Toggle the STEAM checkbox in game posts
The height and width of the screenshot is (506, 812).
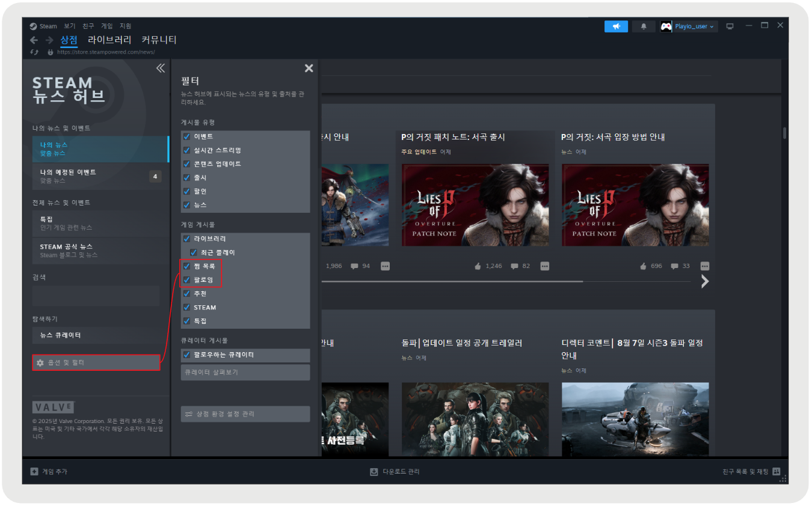point(186,307)
